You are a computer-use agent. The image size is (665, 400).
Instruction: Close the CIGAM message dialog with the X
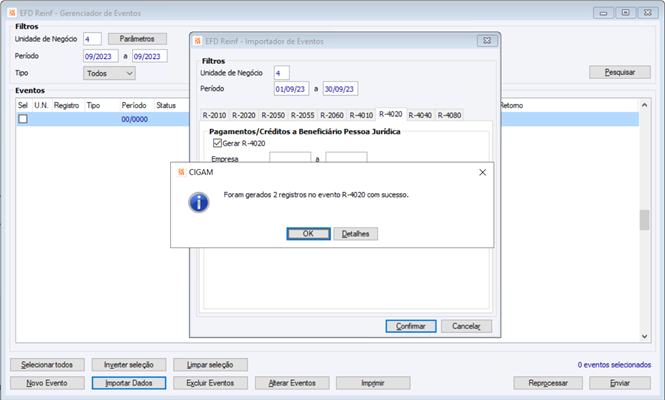click(x=483, y=172)
